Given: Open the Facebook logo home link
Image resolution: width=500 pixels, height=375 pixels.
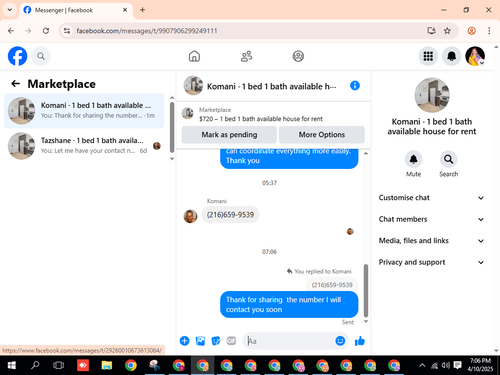Looking at the screenshot, I should [17, 56].
